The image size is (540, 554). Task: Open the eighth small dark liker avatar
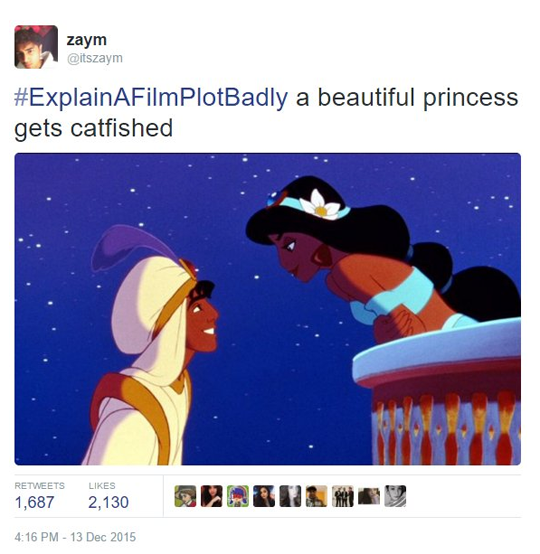369,496
